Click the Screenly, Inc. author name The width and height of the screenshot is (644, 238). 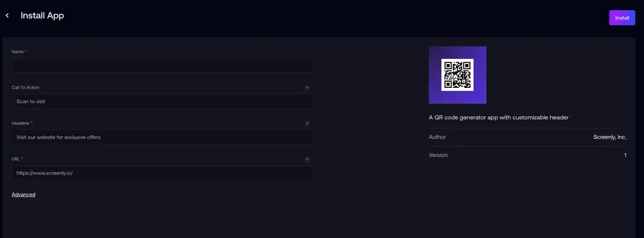(x=609, y=137)
